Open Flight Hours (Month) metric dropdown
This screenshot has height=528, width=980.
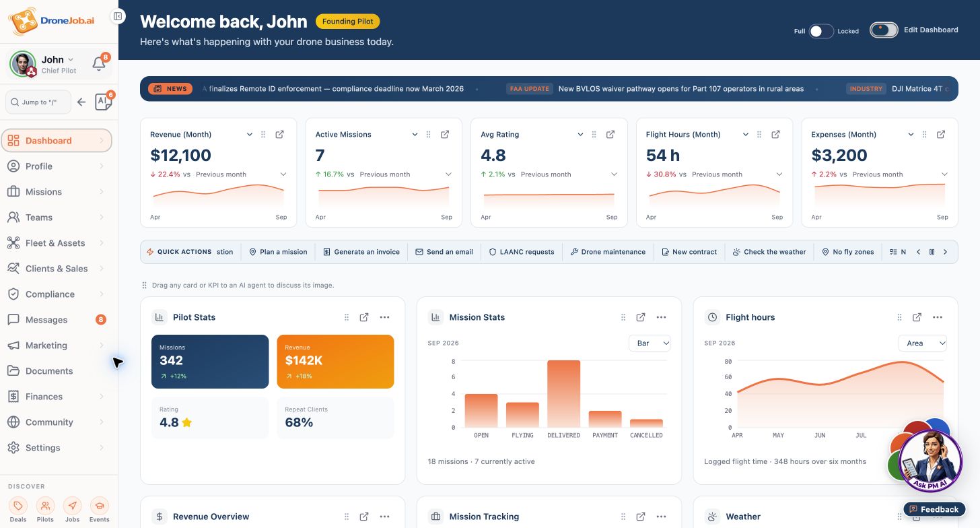pyautogui.click(x=745, y=135)
